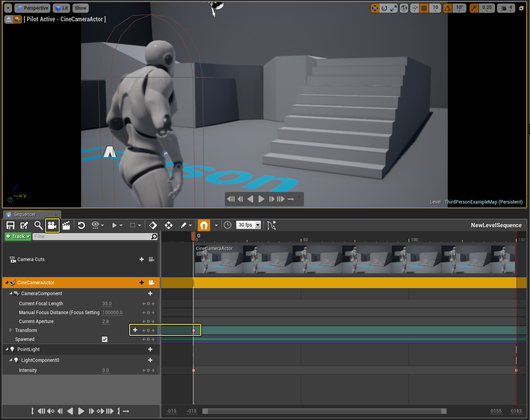Screen dimensions: 530x420
Task: Save the level sequence with the floppy disk icon
Action: point(10,225)
